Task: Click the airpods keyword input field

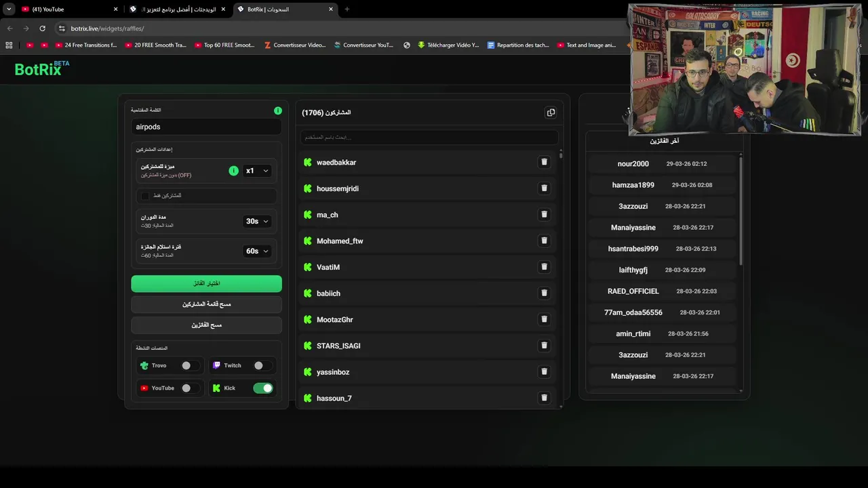Action: coord(206,127)
